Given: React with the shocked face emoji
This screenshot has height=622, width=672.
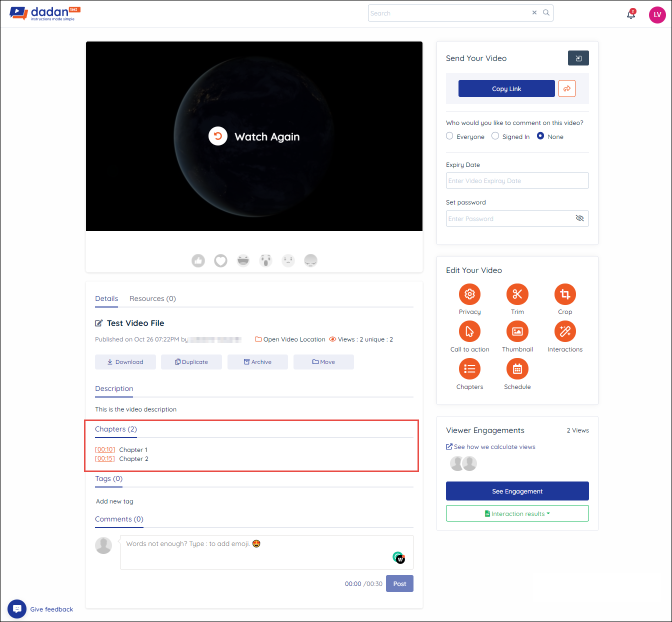Looking at the screenshot, I should pyautogui.click(x=266, y=260).
